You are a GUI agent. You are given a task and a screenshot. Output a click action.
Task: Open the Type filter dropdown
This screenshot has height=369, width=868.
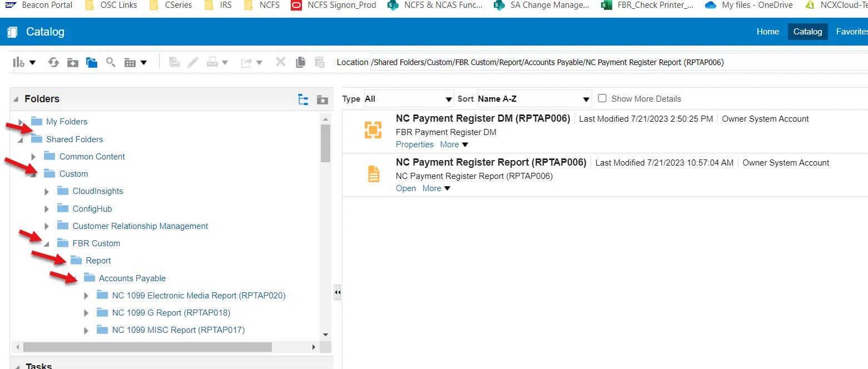click(x=409, y=99)
